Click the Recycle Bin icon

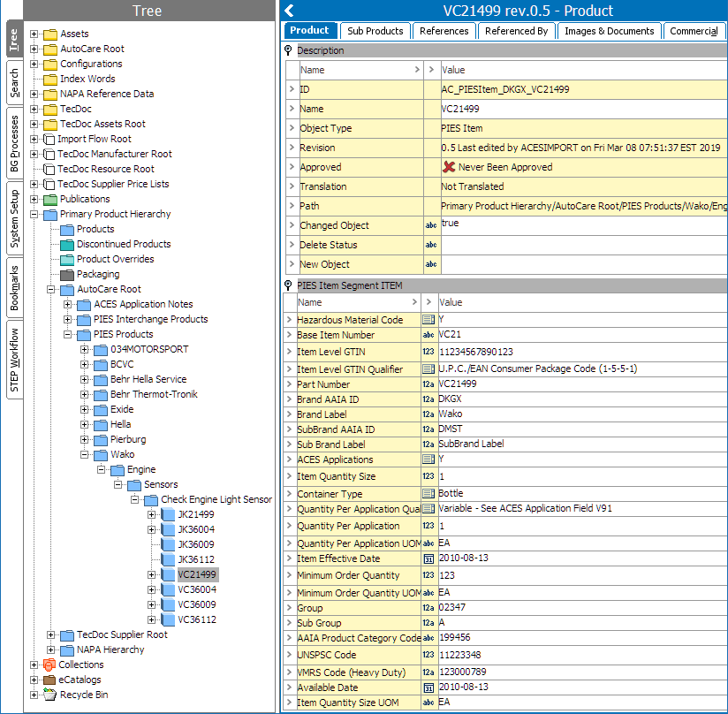(x=50, y=695)
